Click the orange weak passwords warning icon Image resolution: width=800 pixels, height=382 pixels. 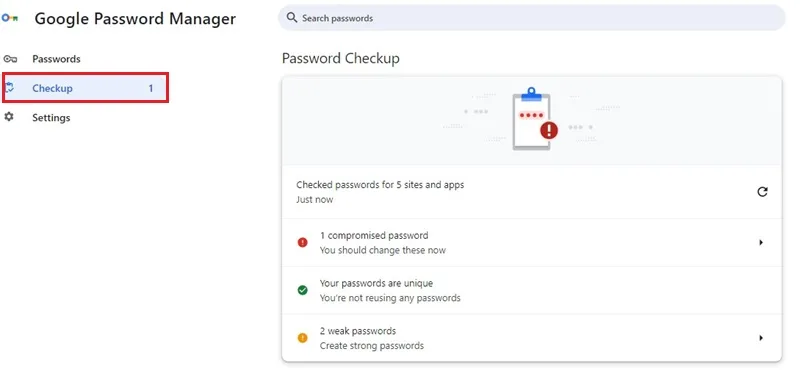303,338
